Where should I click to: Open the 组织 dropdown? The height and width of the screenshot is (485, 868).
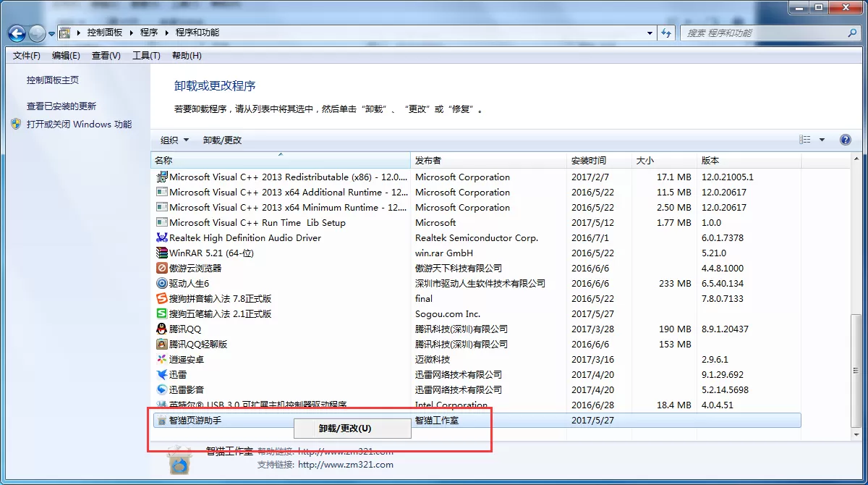[x=174, y=140]
